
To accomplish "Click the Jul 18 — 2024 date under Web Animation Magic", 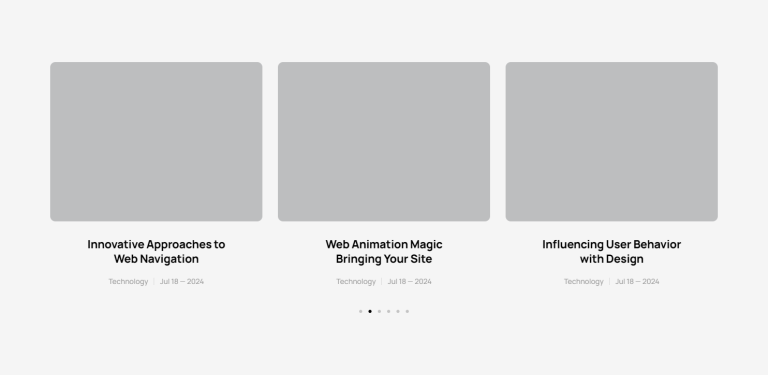I will pos(409,281).
